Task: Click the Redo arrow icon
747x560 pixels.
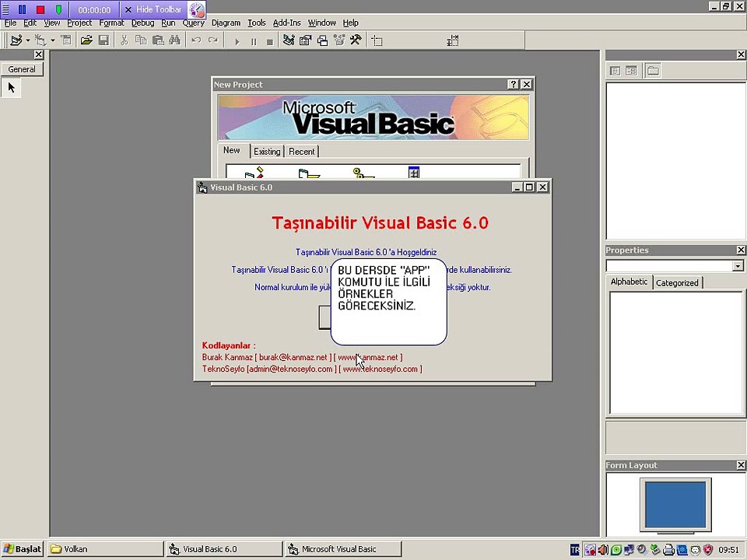Action: (213, 40)
